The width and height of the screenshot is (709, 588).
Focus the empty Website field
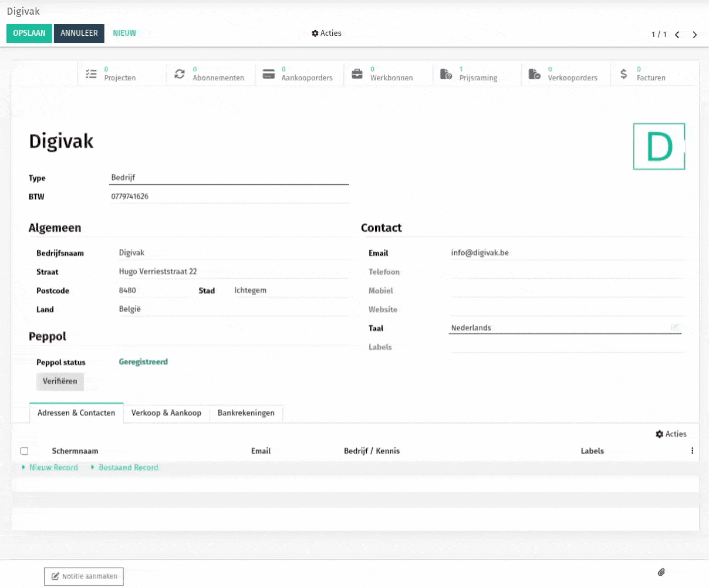[567, 309]
